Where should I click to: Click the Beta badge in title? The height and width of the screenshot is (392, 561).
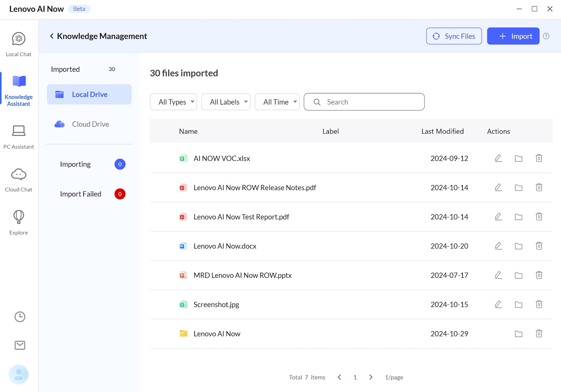(79, 9)
